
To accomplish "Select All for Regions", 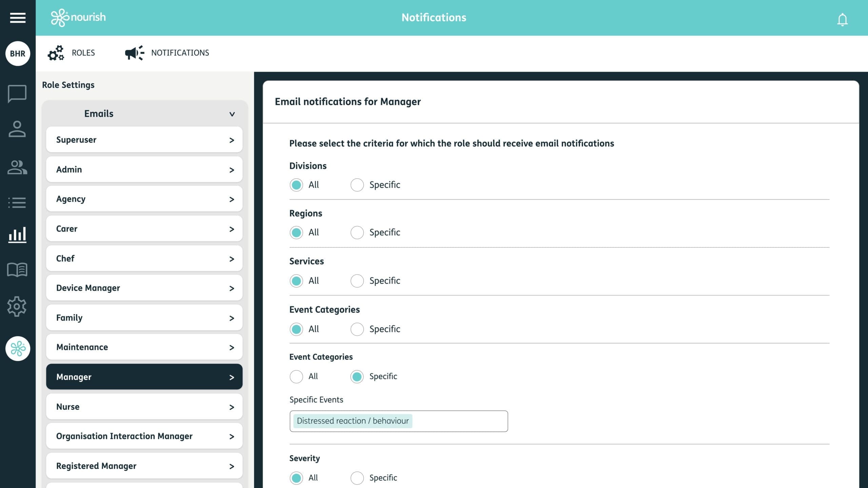I will click(x=296, y=232).
